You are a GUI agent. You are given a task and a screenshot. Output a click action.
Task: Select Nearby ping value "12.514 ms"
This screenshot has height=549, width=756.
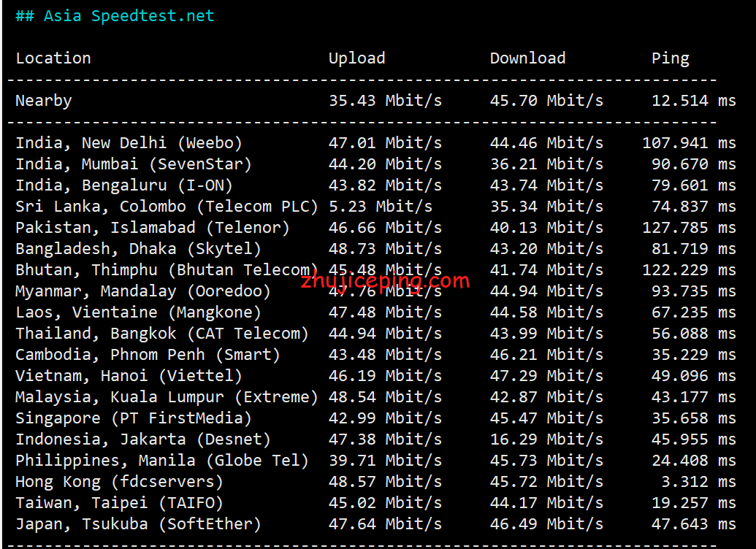tap(694, 101)
